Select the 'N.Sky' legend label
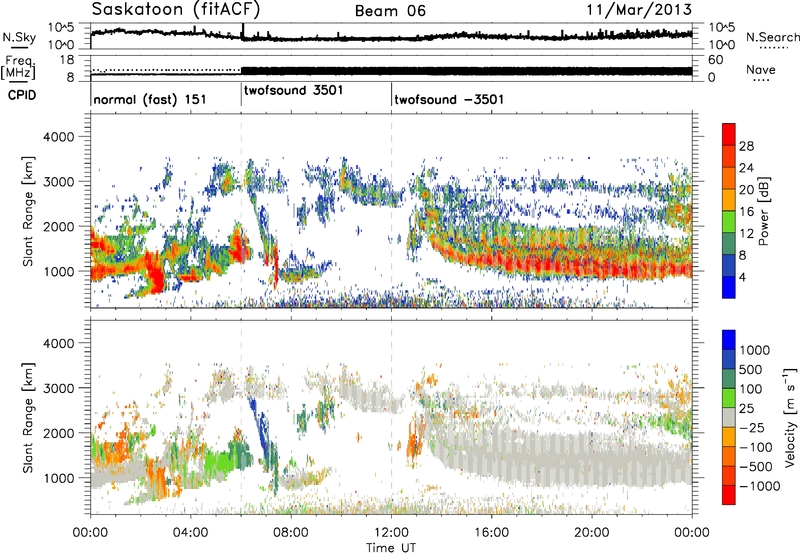The width and height of the screenshot is (800, 554). coord(19,37)
